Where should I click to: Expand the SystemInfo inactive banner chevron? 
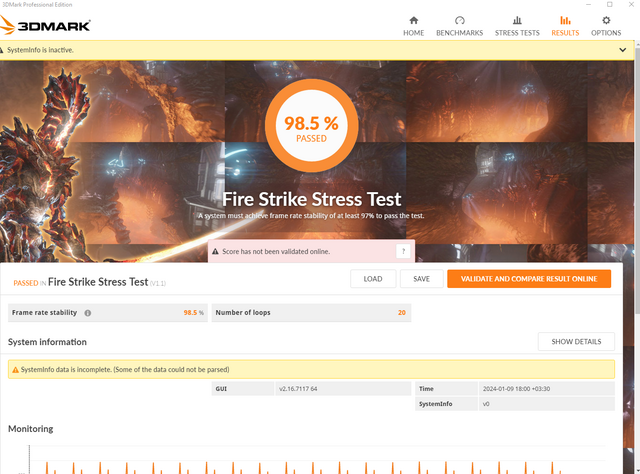click(622, 50)
